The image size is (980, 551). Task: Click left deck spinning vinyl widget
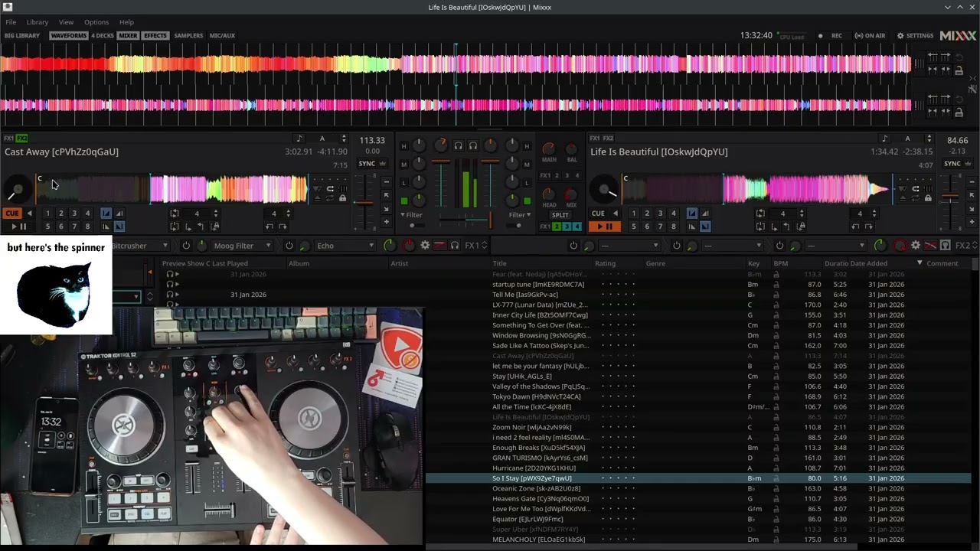coord(17,190)
